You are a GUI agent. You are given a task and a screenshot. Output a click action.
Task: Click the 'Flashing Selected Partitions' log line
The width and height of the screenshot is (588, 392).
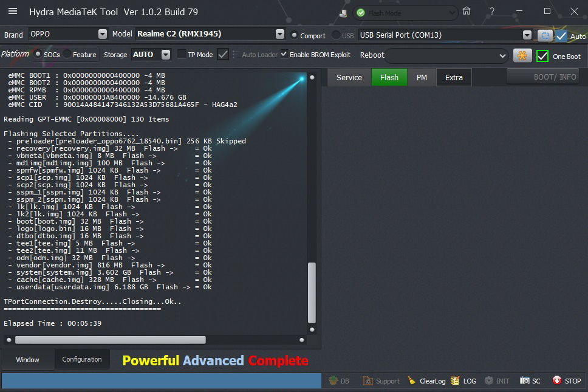pos(71,134)
